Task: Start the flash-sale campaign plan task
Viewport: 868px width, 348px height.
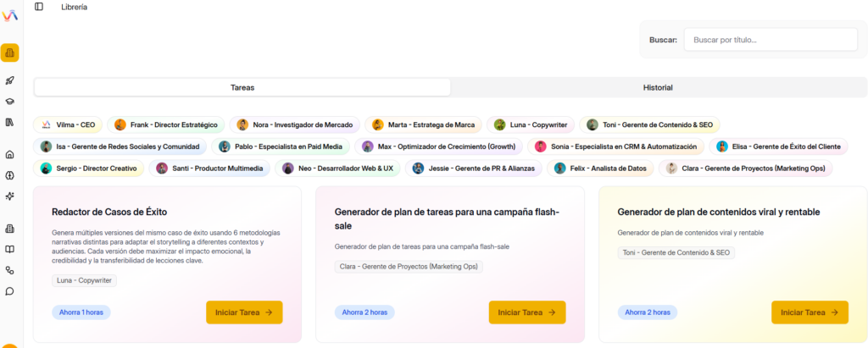Action: click(x=526, y=312)
